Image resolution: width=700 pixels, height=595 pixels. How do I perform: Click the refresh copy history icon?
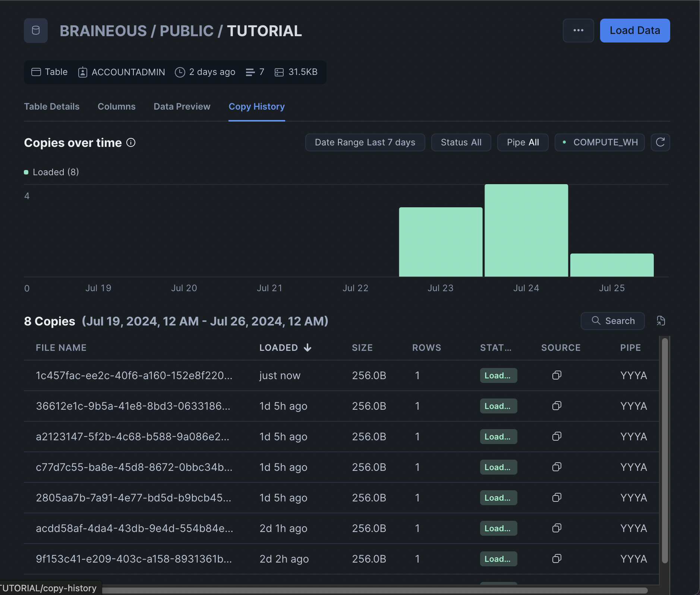point(660,142)
